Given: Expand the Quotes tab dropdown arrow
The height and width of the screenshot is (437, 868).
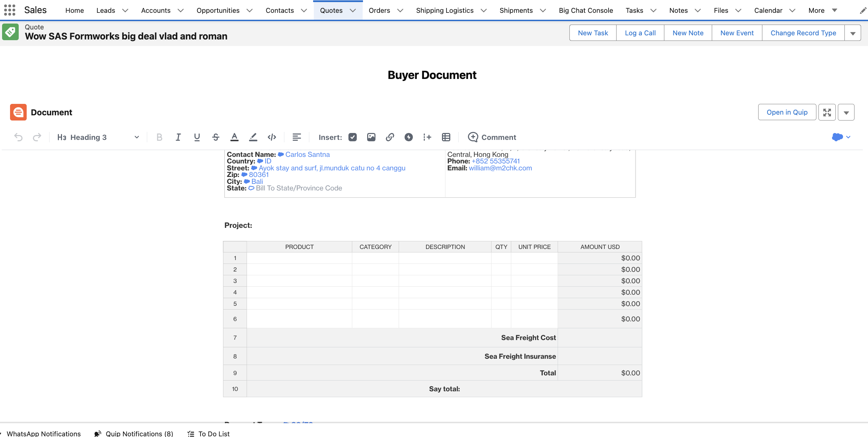Looking at the screenshot, I should click(353, 10).
